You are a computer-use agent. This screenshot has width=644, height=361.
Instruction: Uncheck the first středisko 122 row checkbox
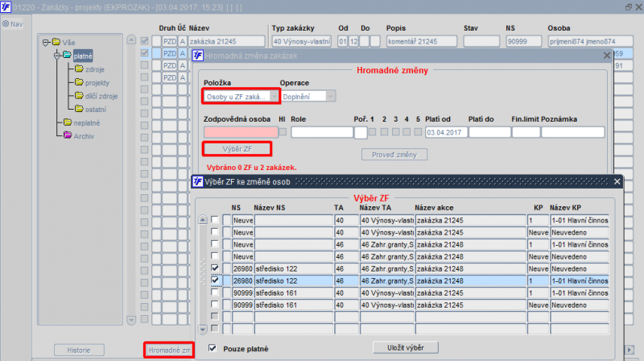pos(215,268)
